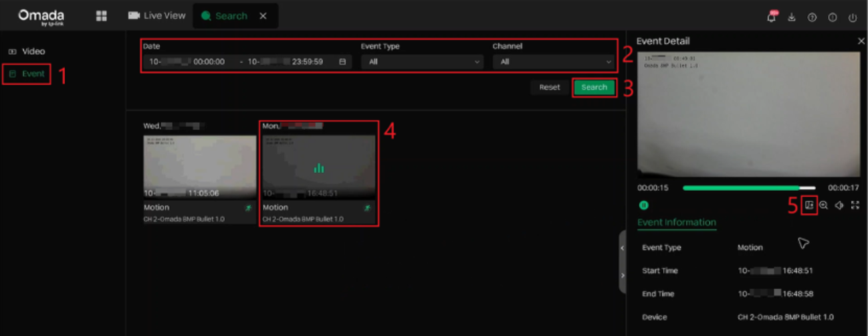
Task: Expand the Channel dropdown
Action: click(x=553, y=62)
